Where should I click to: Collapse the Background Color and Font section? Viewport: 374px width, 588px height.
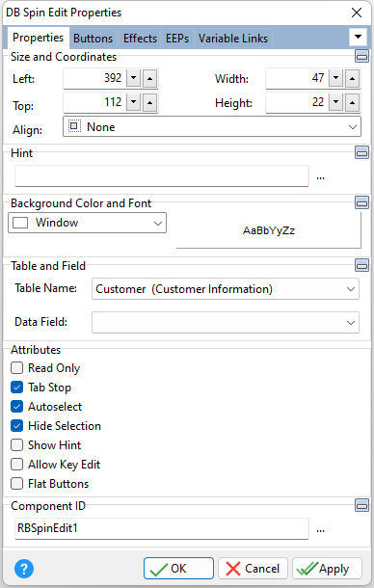pyautogui.click(x=361, y=202)
